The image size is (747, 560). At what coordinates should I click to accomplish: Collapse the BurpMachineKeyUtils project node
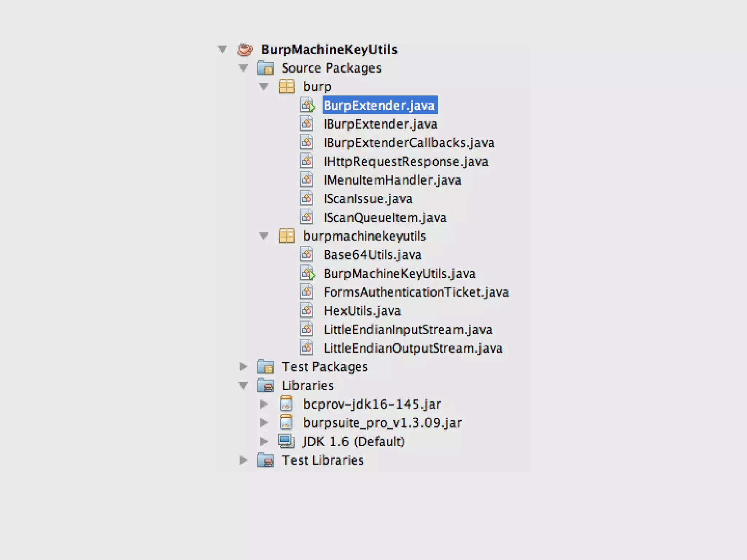point(222,49)
